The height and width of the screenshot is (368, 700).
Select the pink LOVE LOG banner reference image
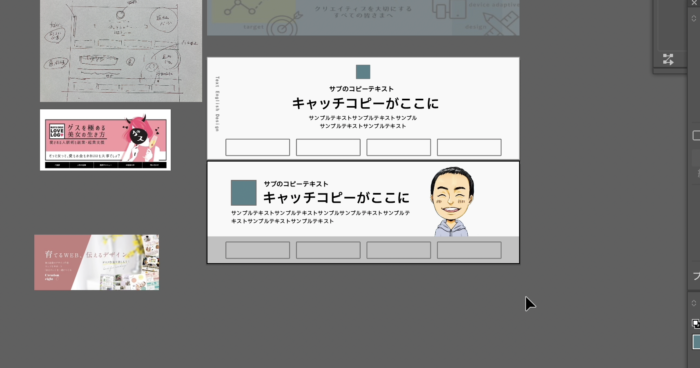pyautogui.click(x=105, y=140)
